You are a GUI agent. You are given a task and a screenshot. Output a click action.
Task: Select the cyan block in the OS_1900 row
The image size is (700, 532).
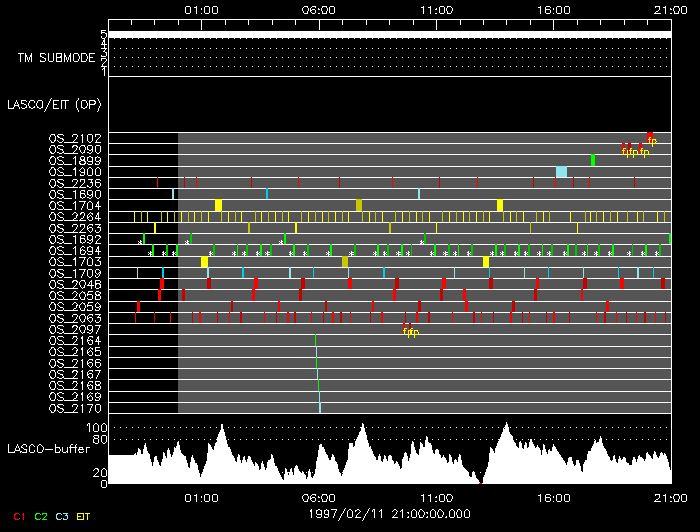(561, 172)
